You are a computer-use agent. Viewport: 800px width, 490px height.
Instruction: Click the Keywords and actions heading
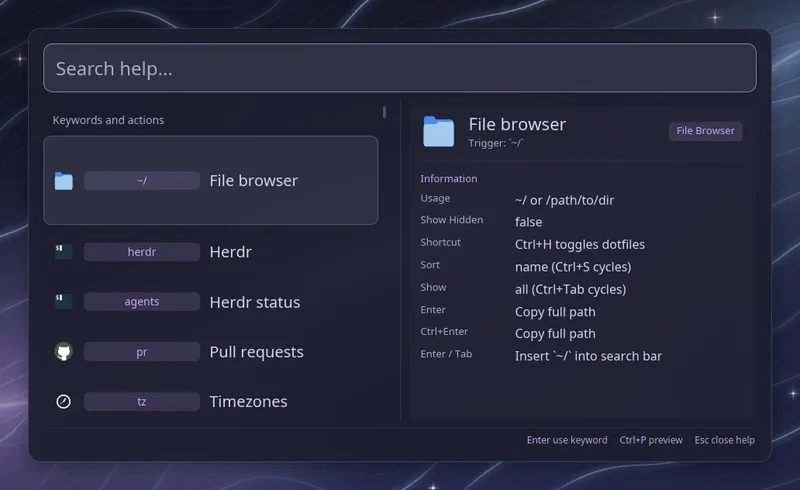tap(108, 120)
